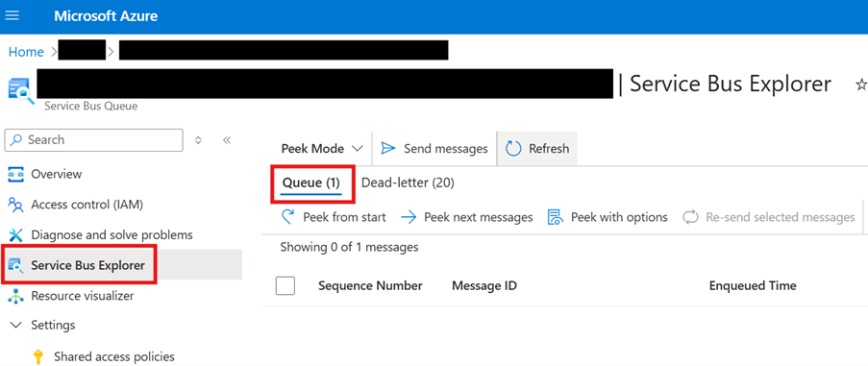Favorite this page with the star icon
The height and width of the screenshot is (366, 868).
[861, 85]
